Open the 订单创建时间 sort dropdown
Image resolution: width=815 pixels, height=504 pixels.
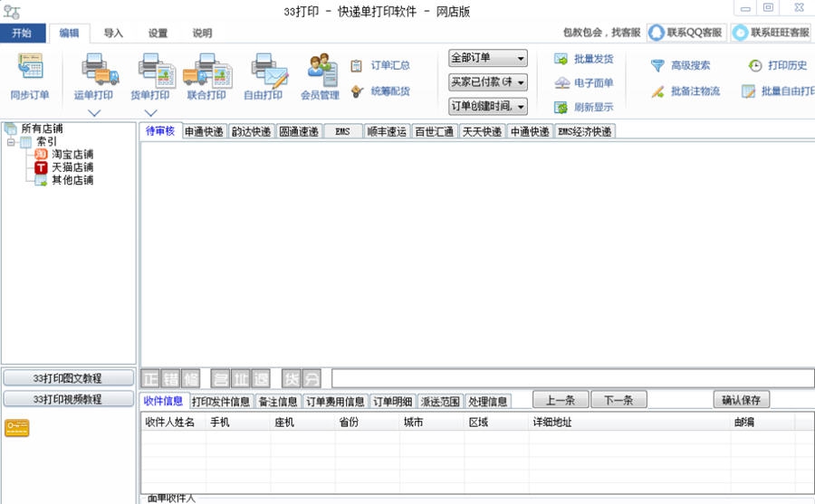point(487,106)
